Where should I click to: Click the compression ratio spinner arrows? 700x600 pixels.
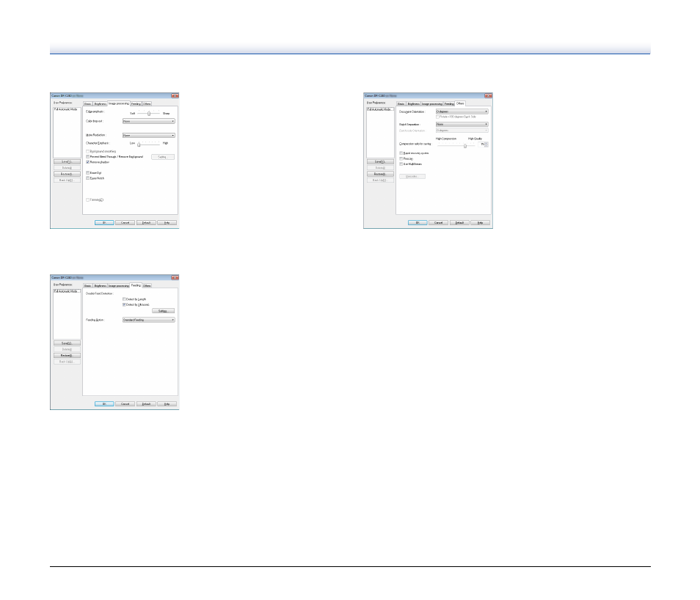(x=486, y=144)
